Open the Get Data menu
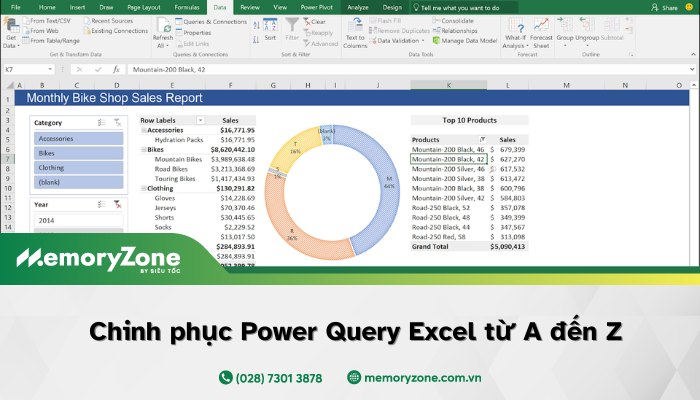 [11, 33]
